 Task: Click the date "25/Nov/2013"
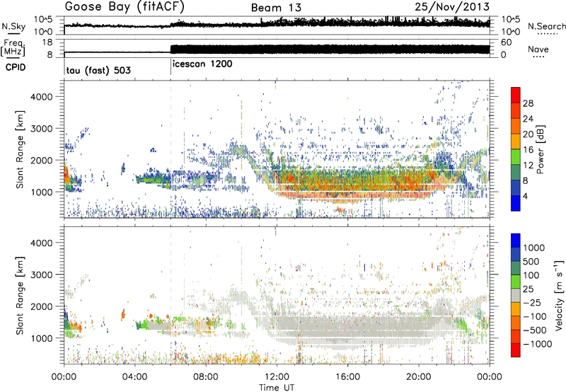click(x=452, y=6)
